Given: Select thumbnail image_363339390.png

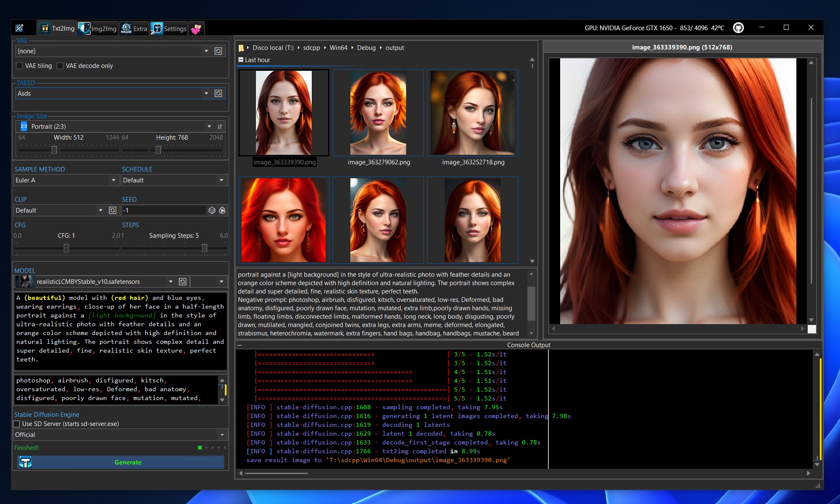Looking at the screenshot, I should tap(284, 113).
